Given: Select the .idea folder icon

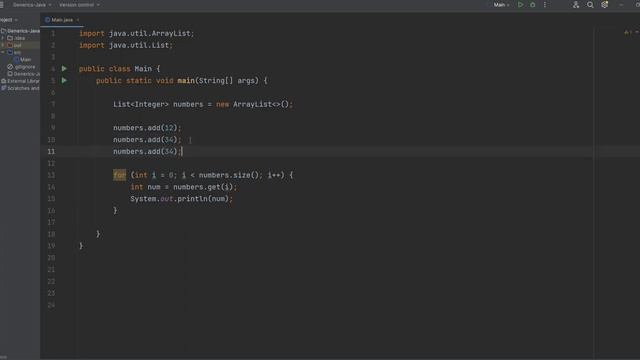Looking at the screenshot, I should pyautogui.click(x=10, y=38).
